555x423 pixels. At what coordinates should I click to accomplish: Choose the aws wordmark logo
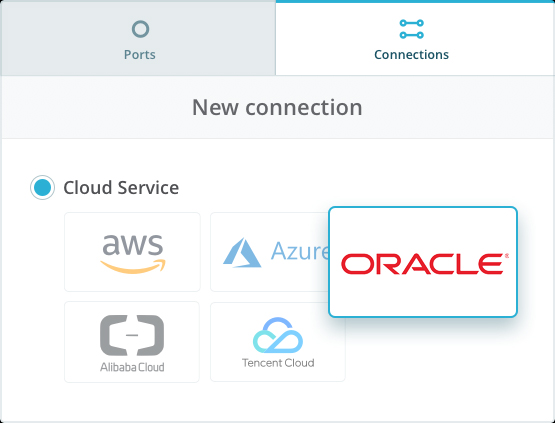click(x=133, y=244)
